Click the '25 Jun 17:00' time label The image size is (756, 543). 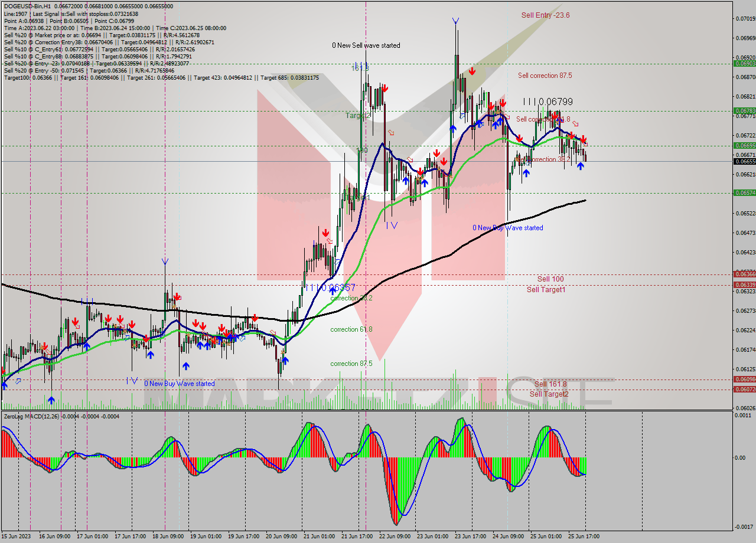click(584, 537)
